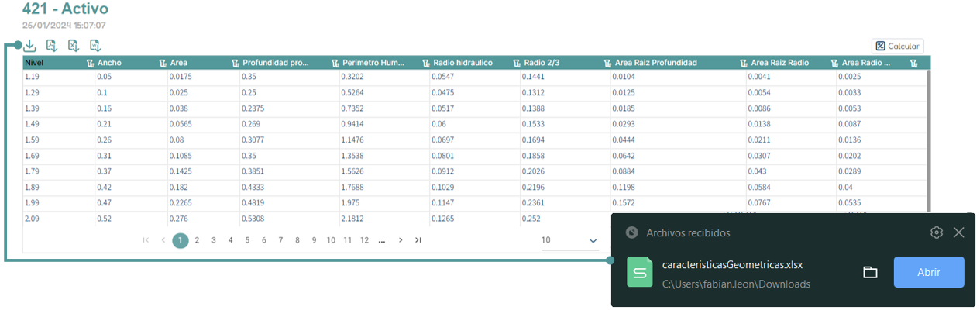The width and height of the screenshot is (980, 310).
Task: Click caracteristicasGeometricas.xlsx file name
Action: (x=732, y=264)
